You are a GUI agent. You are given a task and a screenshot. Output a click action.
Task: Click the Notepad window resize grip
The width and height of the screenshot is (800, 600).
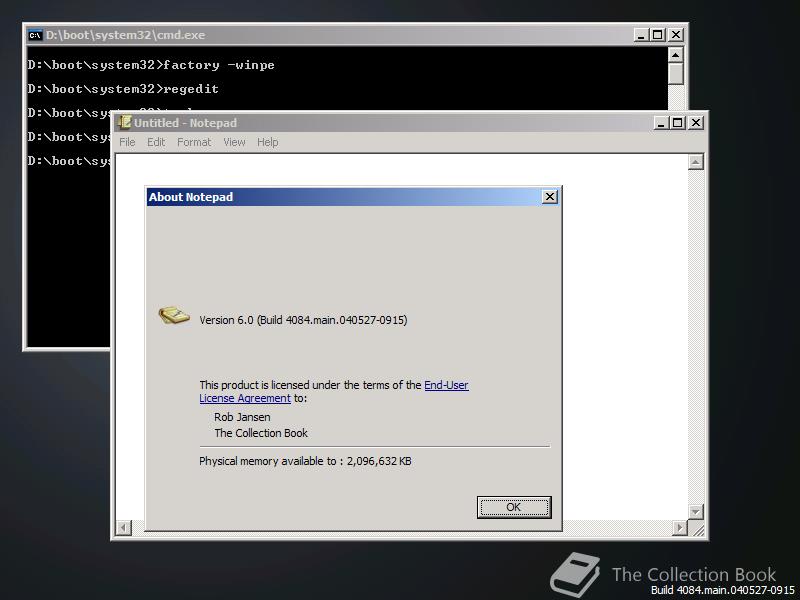click(697, 529)
